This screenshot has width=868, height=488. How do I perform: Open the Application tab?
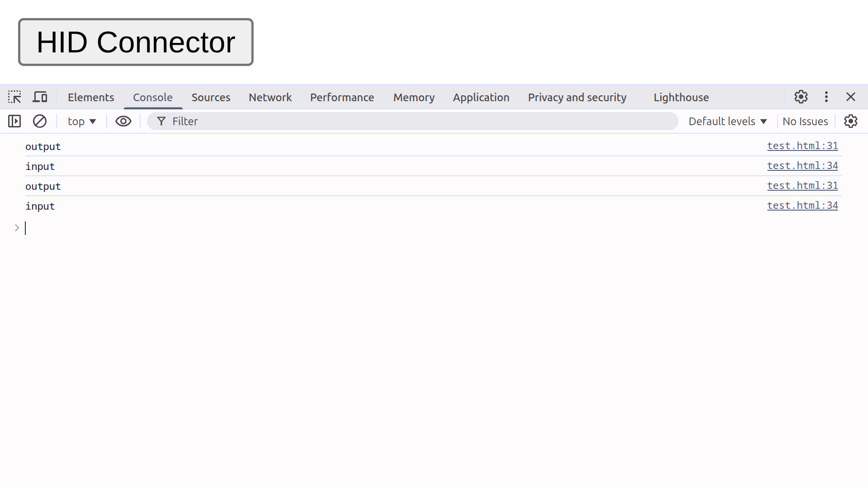(x=481, y=97)
